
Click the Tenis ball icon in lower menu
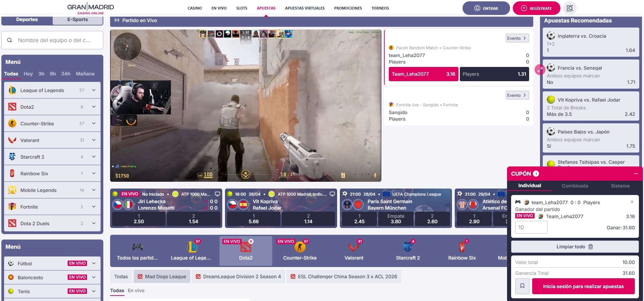point(11,291)
